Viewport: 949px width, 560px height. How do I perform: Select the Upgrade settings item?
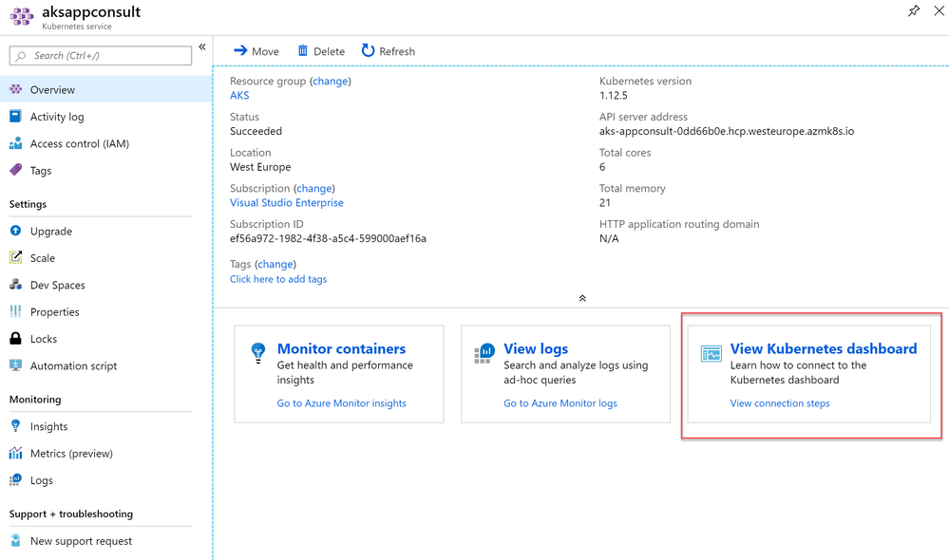click(x=105, y=231)
